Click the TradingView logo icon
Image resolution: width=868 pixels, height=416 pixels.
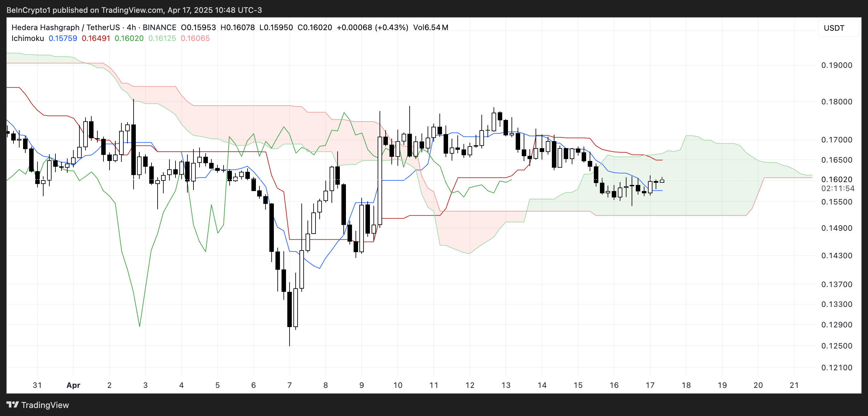[x=12, y=404]
